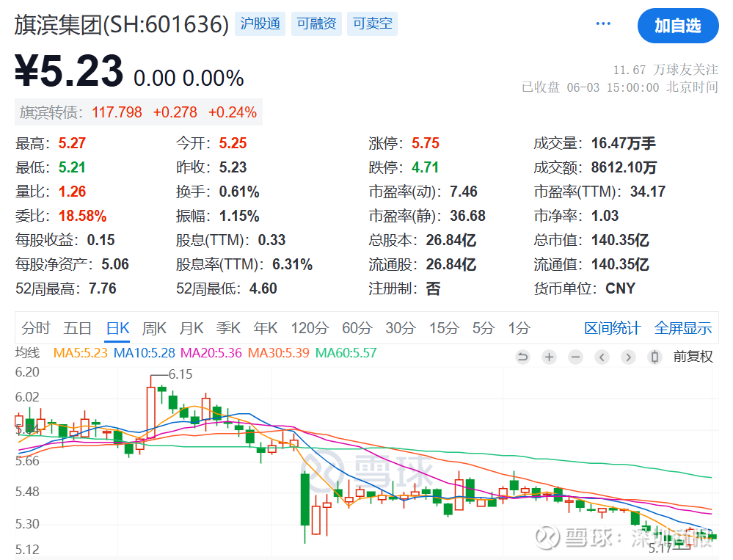Switch to the 15分 chart tab
The height and width of the screenshot is (560, 733).
pyautogui.click(x=444, y=328)
